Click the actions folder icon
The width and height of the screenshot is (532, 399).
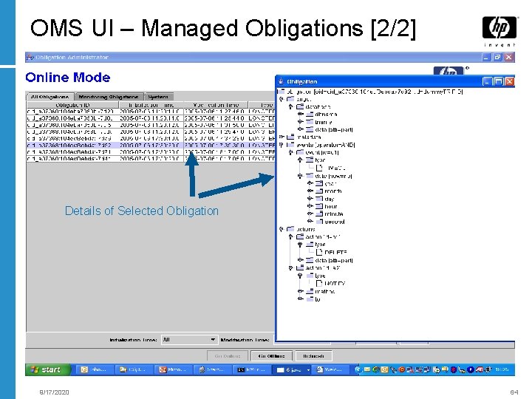click(290, 229)
